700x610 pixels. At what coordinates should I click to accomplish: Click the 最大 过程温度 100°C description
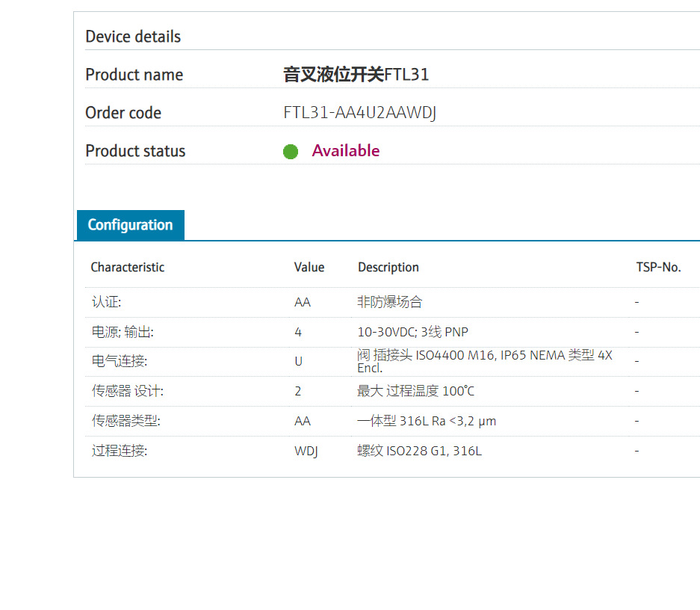(415, 392)
